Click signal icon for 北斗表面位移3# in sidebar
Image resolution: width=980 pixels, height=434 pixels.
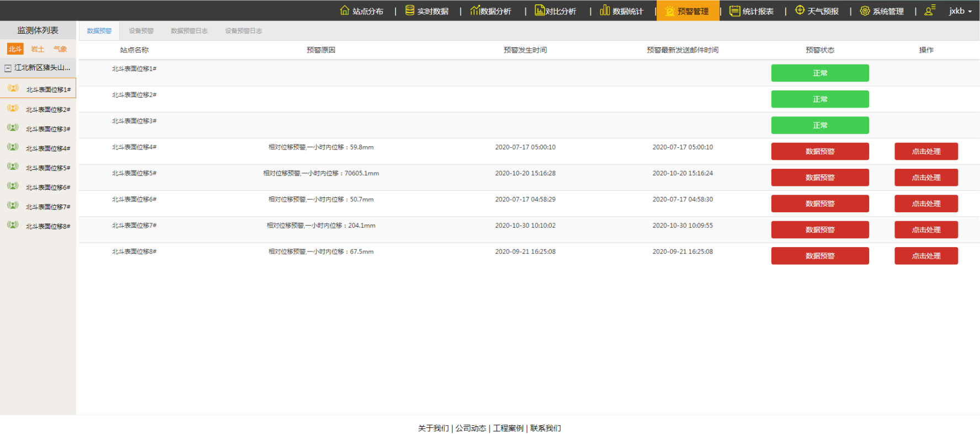pyautogui.click(x=13, y=127)
